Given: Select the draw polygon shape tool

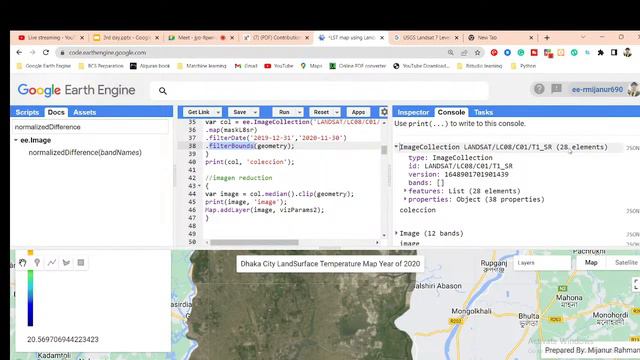Looking at the screenshot, I should [66, 262].
